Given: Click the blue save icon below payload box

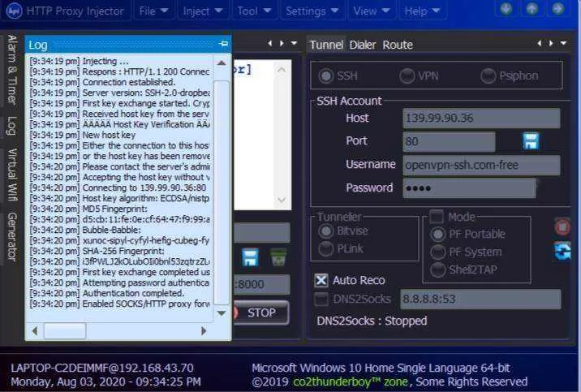Looking at the screenshot, I should coord(250,257).
